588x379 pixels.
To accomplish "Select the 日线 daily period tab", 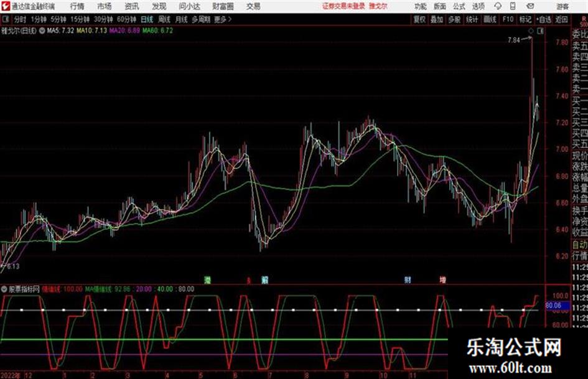I will click(x=147, y=19).
